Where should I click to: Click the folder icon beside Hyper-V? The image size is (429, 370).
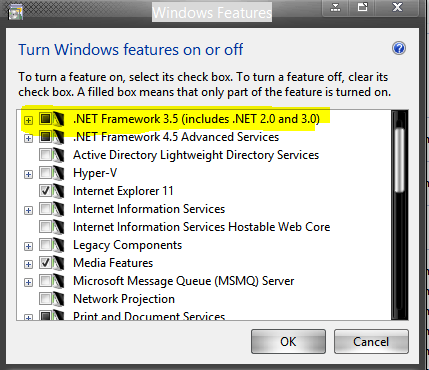[x=58, y=173]
